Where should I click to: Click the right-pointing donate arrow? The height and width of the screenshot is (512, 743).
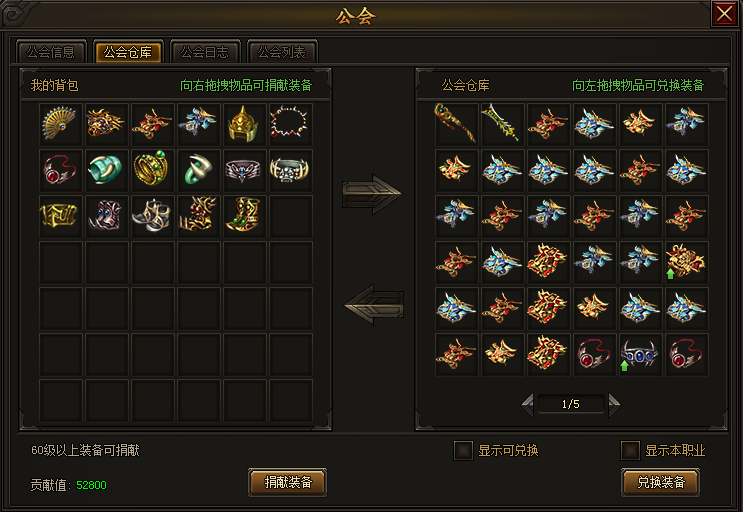click(x=372, y=193)
